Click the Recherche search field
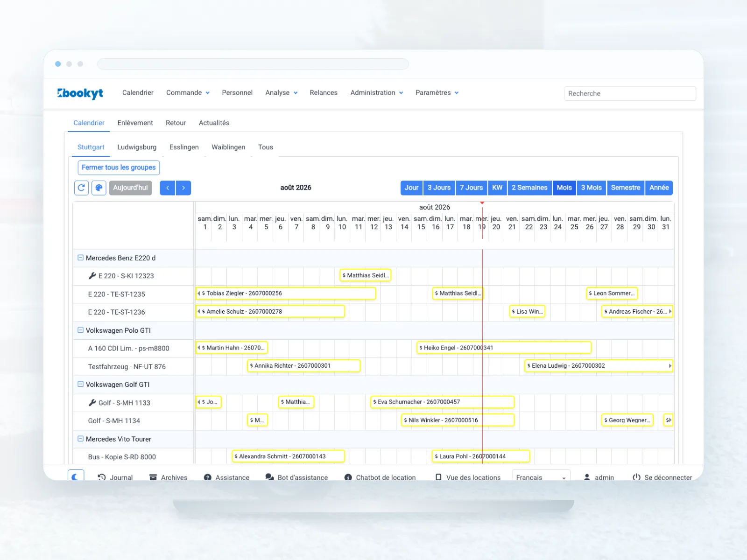This screenshot has height=560, width=747. (630, 93)
